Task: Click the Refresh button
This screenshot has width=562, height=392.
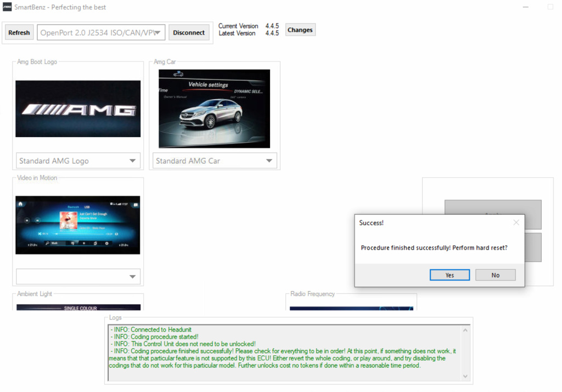Action: [x=19, y=32]
